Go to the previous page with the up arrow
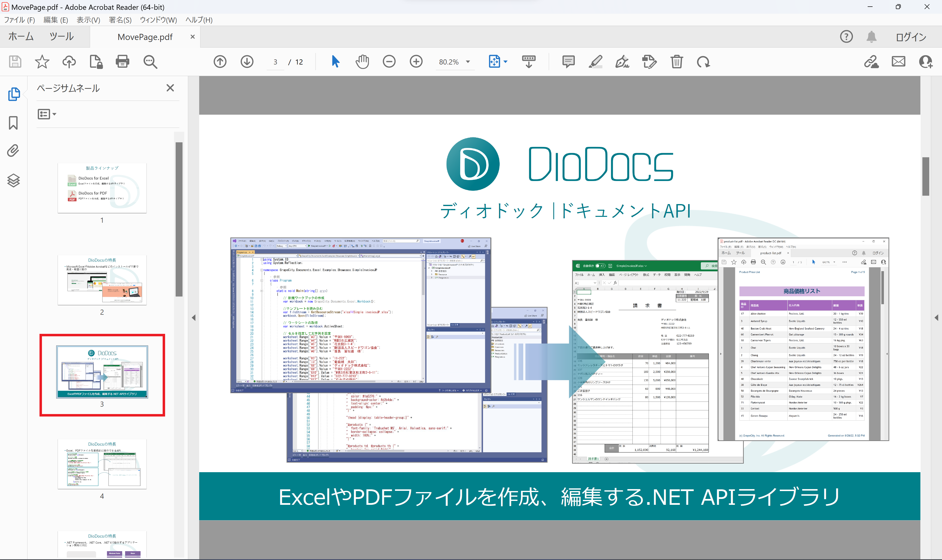This screenshot has height=560, width=942. click(220, 62)
